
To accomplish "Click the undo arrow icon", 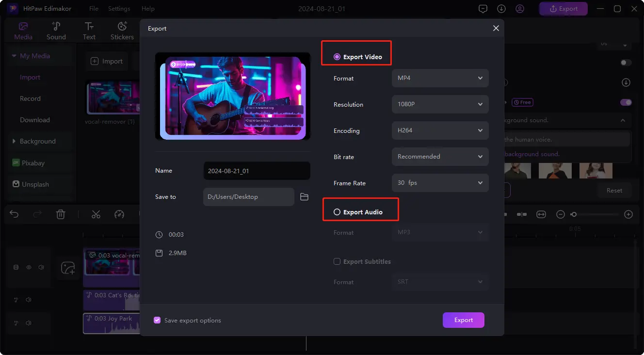I will coord(14,214).
